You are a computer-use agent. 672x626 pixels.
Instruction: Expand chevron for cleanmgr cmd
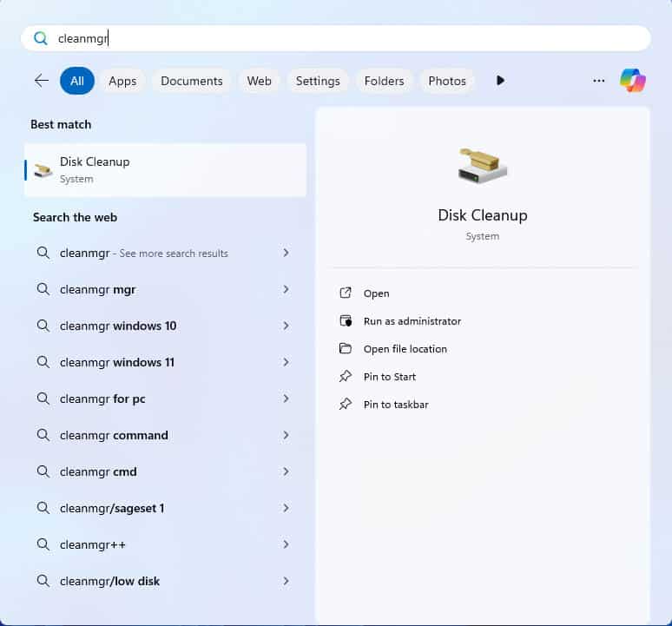coord(286,471)
